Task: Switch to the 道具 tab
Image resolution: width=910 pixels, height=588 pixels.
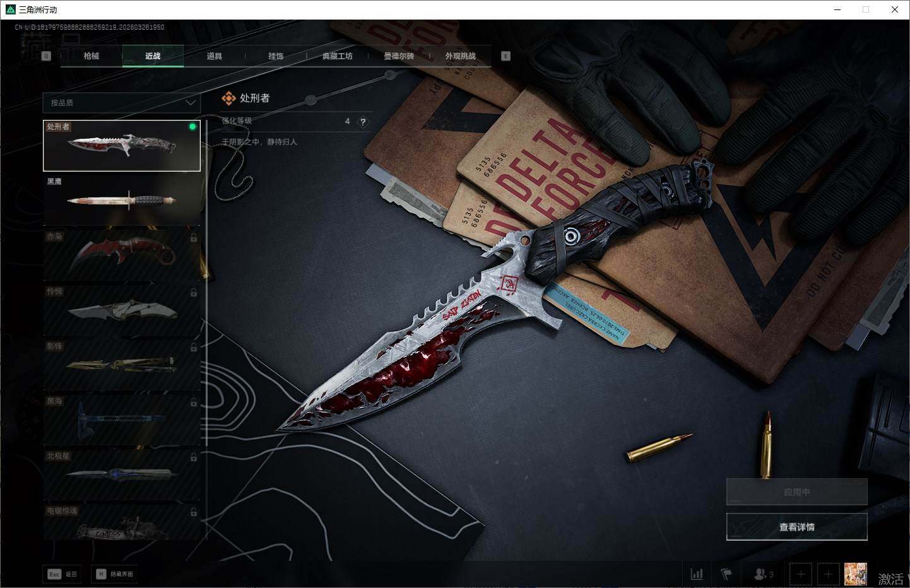Action: pyautogui.click(x=215, y=56)
